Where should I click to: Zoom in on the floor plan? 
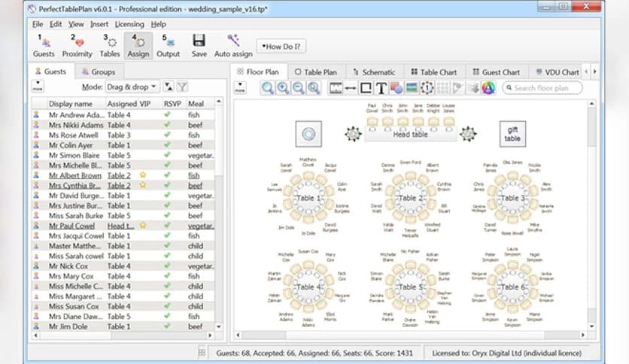point(283,88)
